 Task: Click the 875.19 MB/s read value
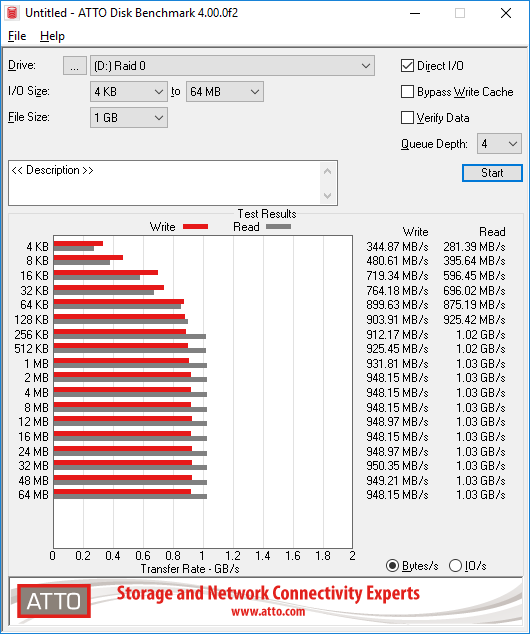point(474,305)
